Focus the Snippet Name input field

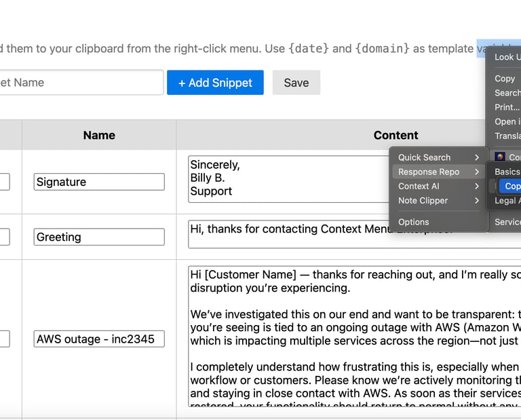coord(81,83)
